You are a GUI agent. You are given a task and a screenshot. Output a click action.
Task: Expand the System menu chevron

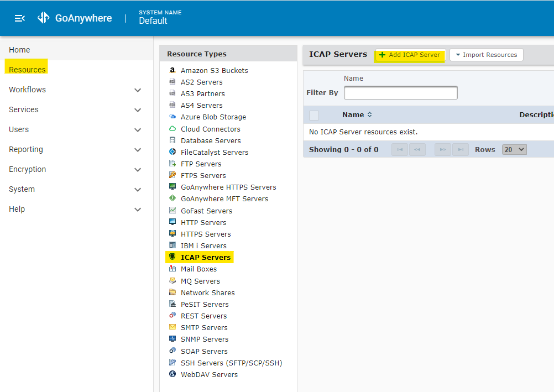[138, 190]
